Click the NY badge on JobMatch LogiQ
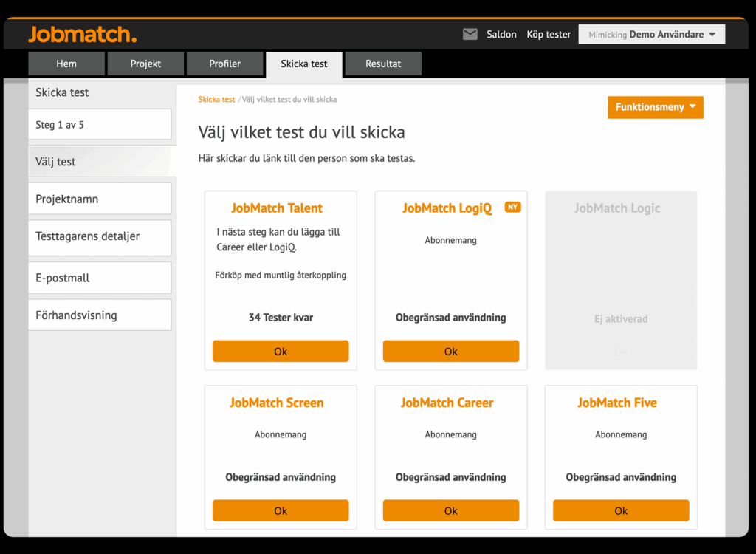 (x=512, y=207)
